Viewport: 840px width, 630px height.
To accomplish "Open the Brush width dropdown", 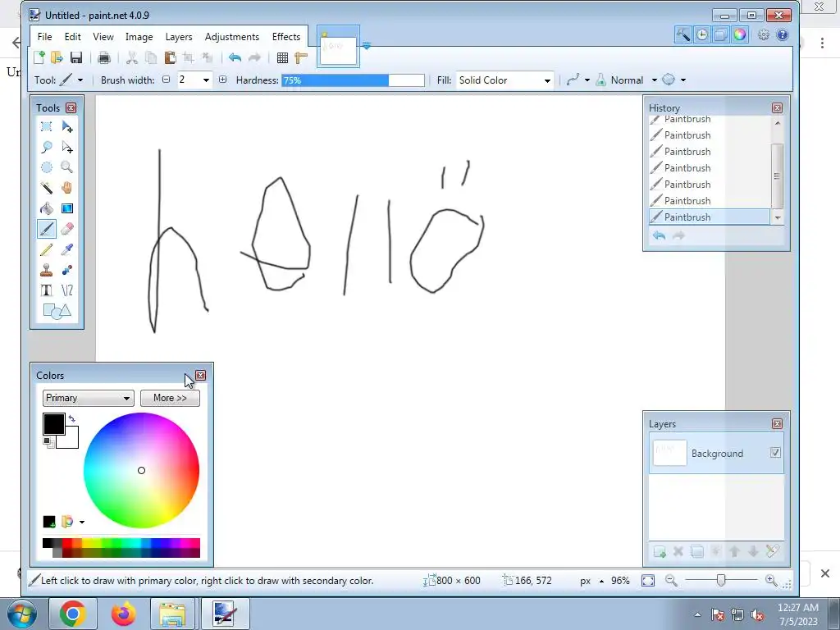I will point(206,80).
